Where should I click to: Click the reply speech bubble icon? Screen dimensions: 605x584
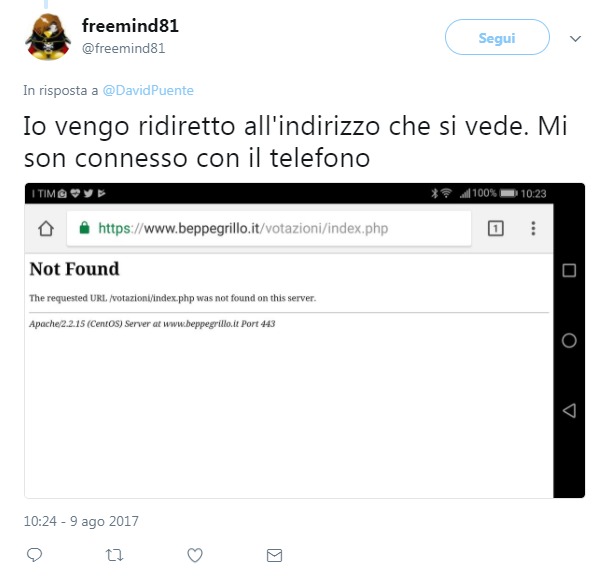point(34,555)
